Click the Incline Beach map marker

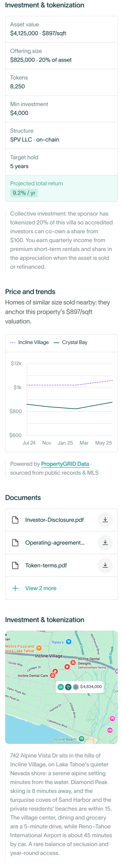[x=81, y=739]
